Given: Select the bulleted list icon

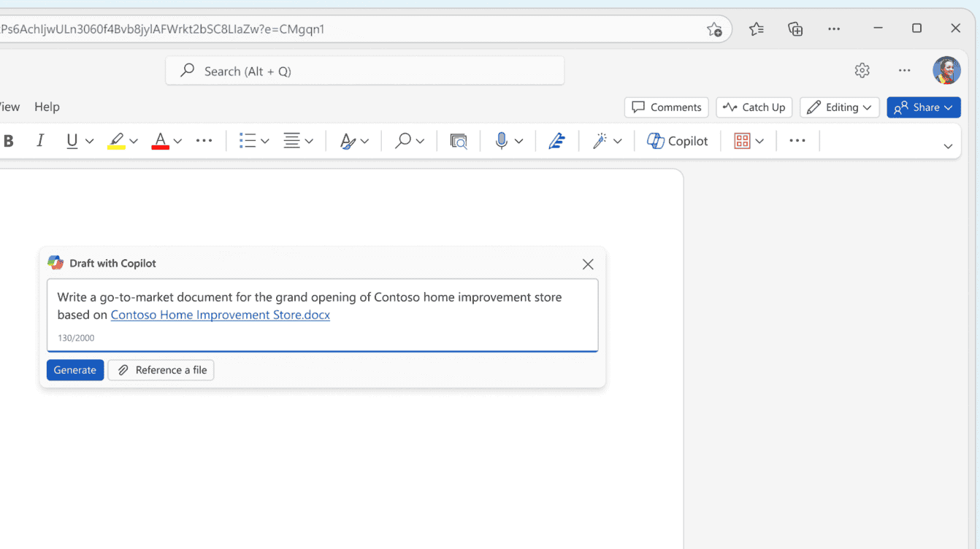Looking at the screenshot, I should (248, 140).
